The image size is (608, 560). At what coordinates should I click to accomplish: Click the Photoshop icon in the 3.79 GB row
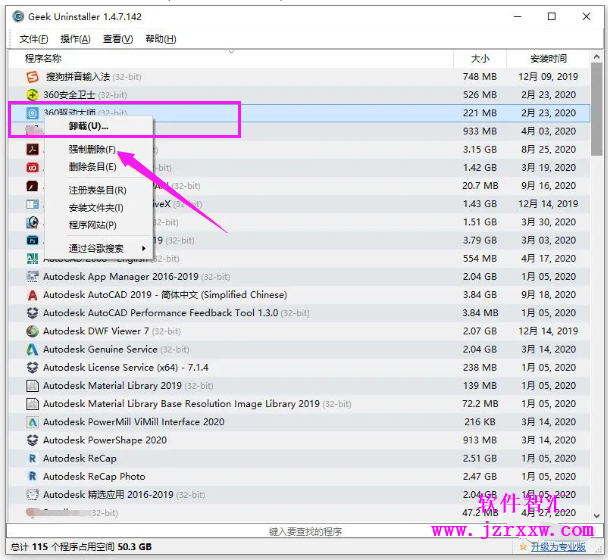click(32, 240)
